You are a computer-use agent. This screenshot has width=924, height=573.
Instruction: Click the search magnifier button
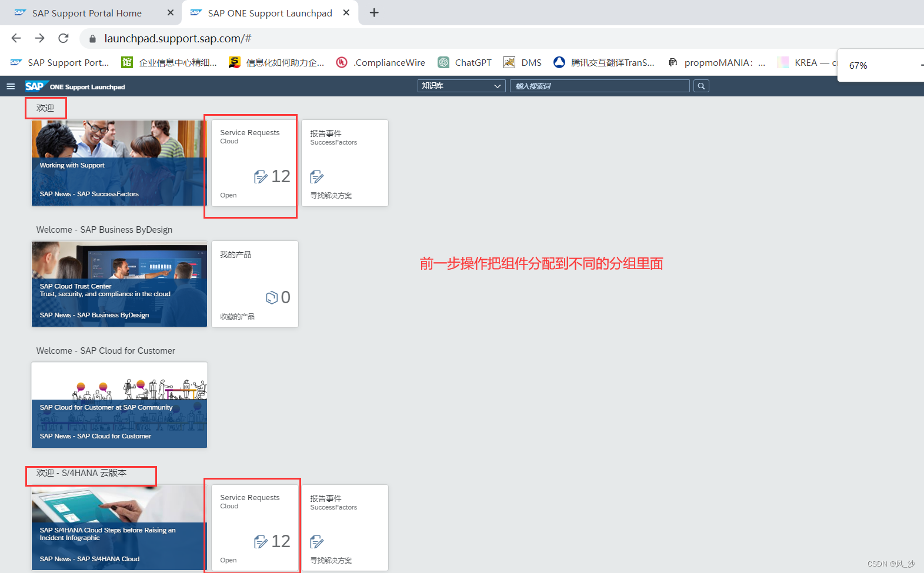point(701,86)
